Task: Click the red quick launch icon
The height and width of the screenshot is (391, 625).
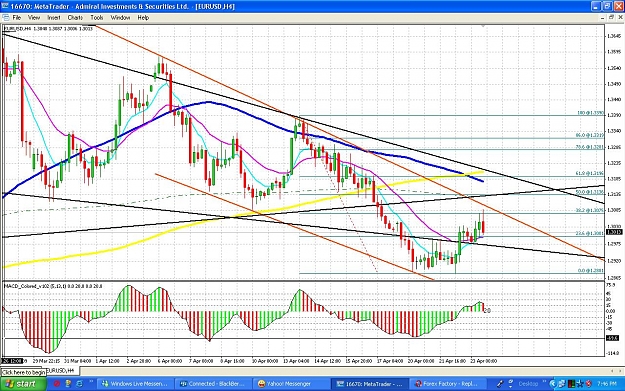Action: click(57, 383)
